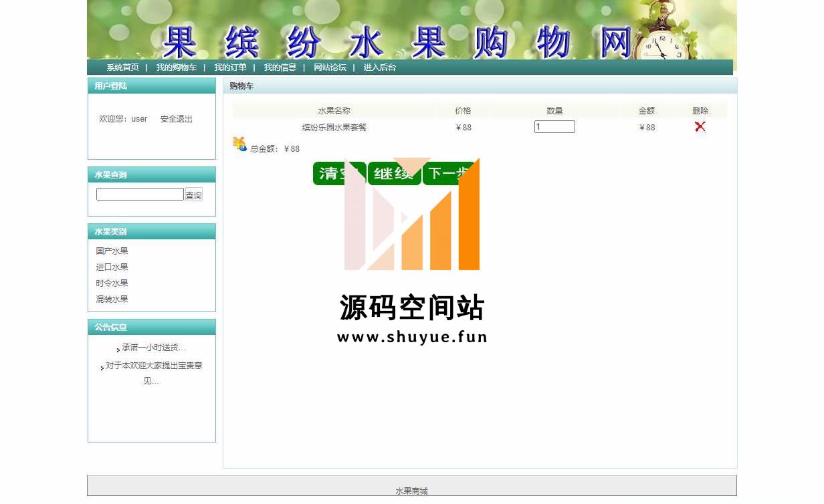824x504 pixels.
Task: Go to 我的购物车 menu item
Action: [x=176, y=68]
